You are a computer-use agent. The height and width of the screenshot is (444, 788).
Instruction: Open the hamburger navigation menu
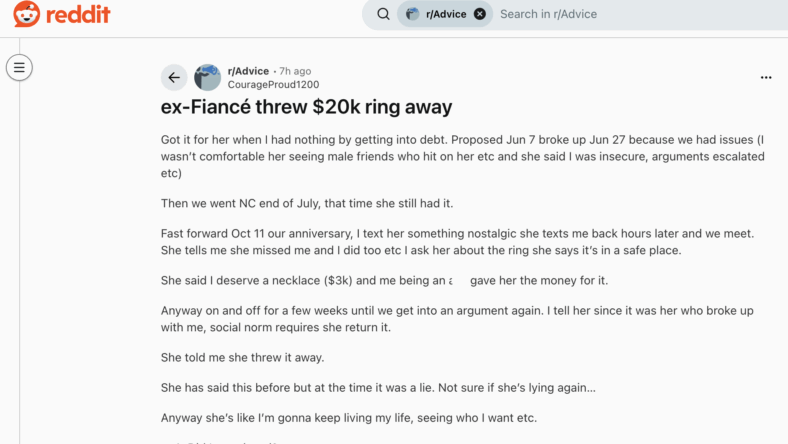pos(19,67)
